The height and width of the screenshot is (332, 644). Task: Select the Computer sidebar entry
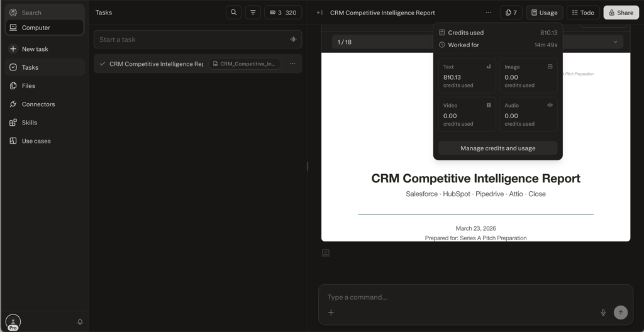(45, 28)
